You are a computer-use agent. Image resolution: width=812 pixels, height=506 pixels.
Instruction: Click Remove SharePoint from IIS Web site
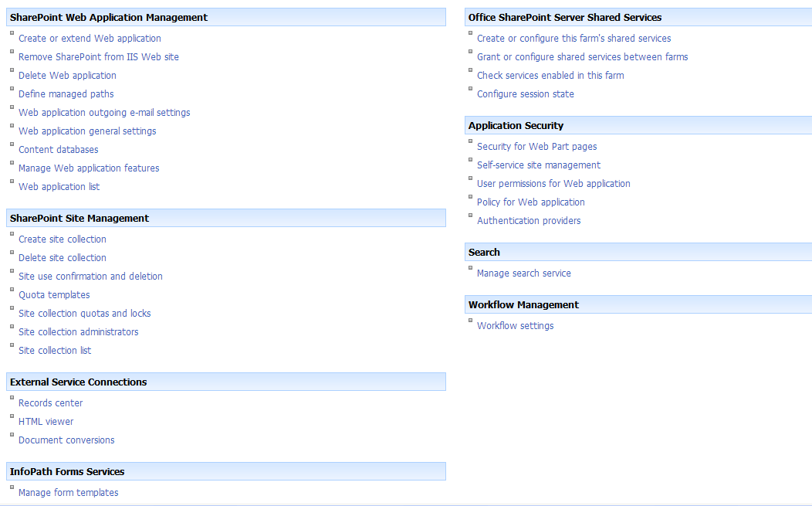98,57
